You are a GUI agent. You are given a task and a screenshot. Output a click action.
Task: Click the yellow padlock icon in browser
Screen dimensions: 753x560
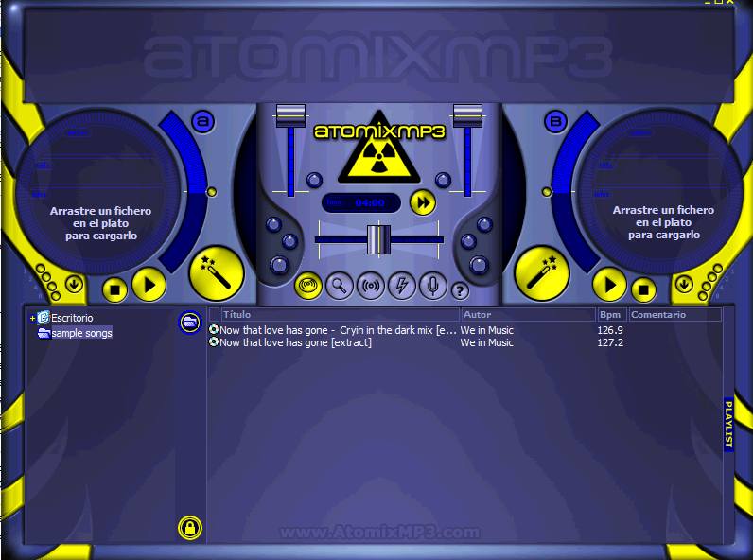point(190,528)
